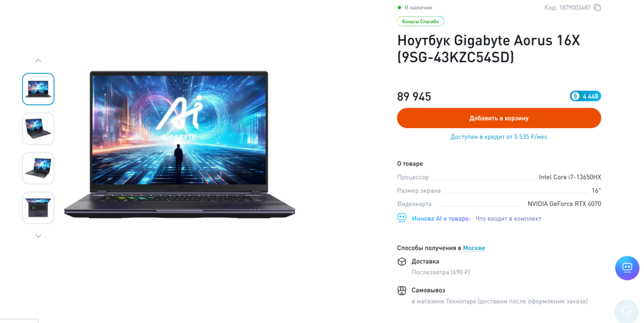The height and width of the screenshot is (323, 644).
Task: Click the headset support icon
Action: coord(626,311)
